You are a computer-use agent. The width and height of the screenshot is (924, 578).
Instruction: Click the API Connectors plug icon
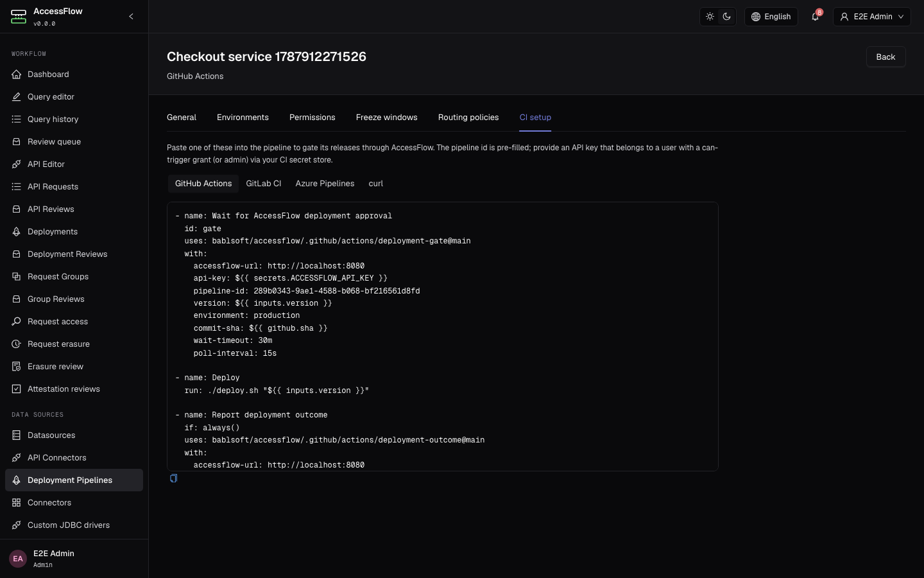(17, 458)
